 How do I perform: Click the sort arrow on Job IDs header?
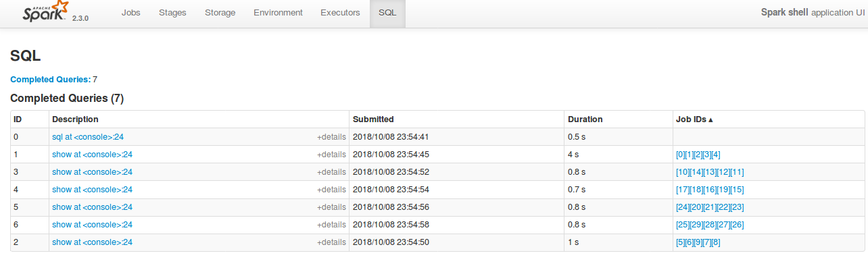click(x=710, y=119)
